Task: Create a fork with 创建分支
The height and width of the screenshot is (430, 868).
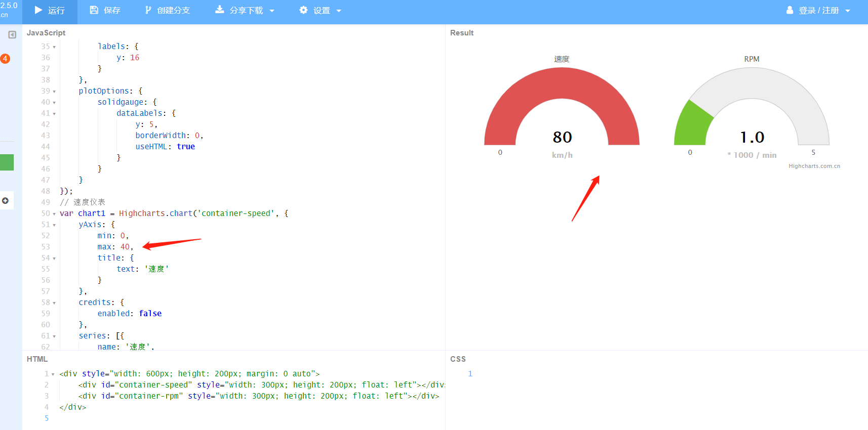Action: click(x=167, y=10)
